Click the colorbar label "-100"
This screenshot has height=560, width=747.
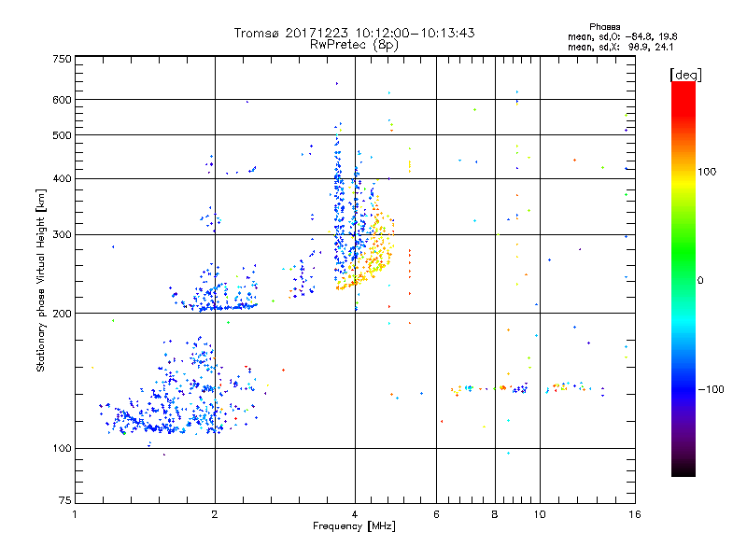click(711, 389)
